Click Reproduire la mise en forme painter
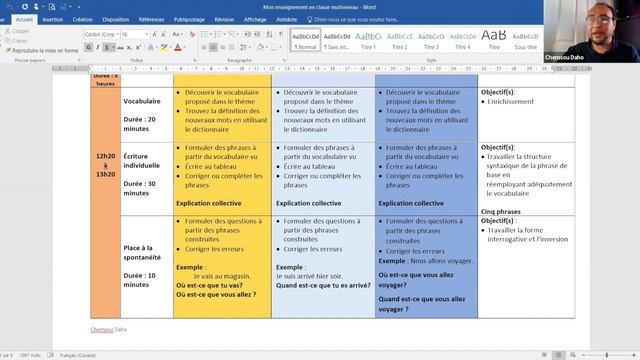 pos(41,51)
